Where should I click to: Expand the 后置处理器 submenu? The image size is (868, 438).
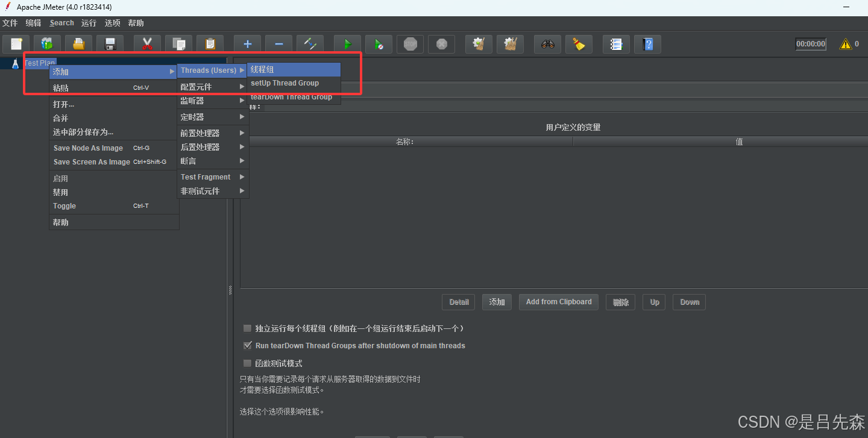[x=212, y=147]
